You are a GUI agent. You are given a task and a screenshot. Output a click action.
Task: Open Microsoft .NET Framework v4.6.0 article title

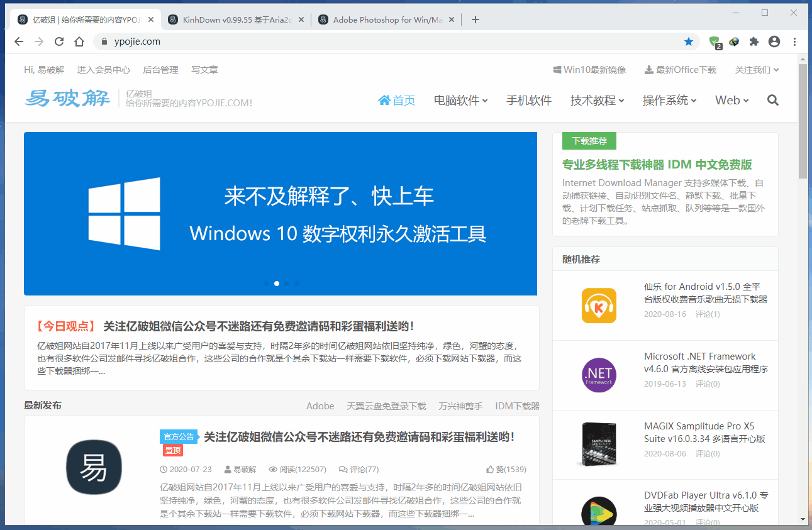pyautogui.click(x=706, y=363)
